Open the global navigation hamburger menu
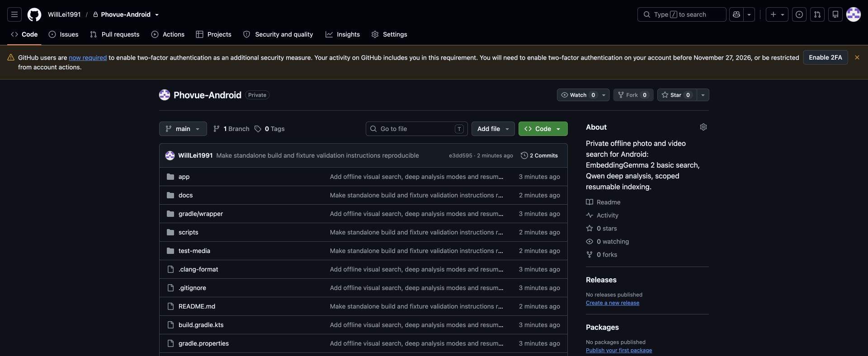 tap(14, 14)
